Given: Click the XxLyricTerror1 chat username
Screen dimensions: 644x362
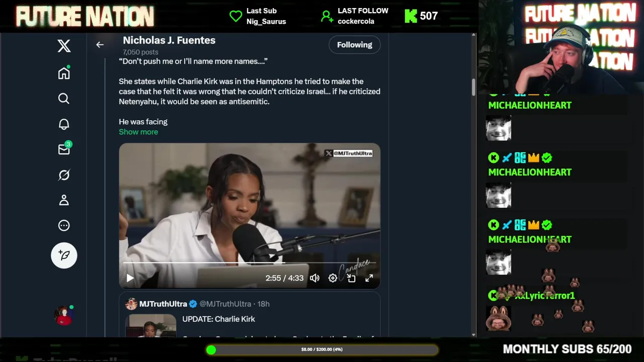Looking at the screenshot, I should [x=544, y=296].
